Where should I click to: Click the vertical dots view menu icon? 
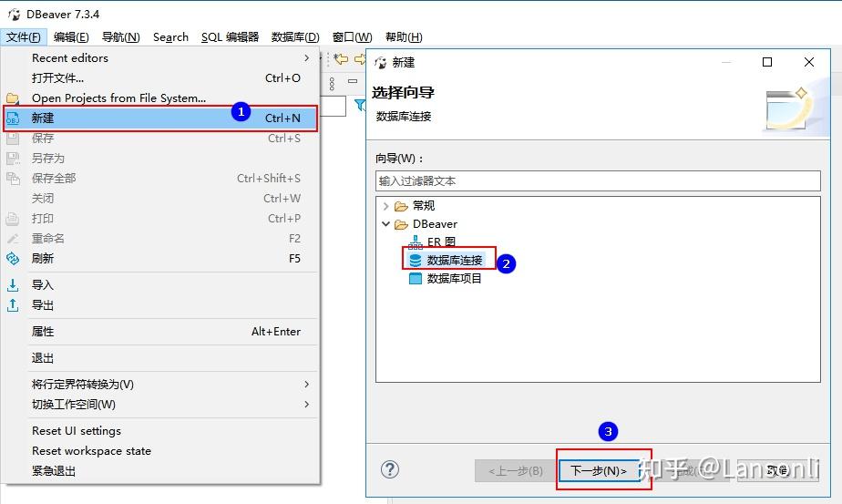click(332, 84)
